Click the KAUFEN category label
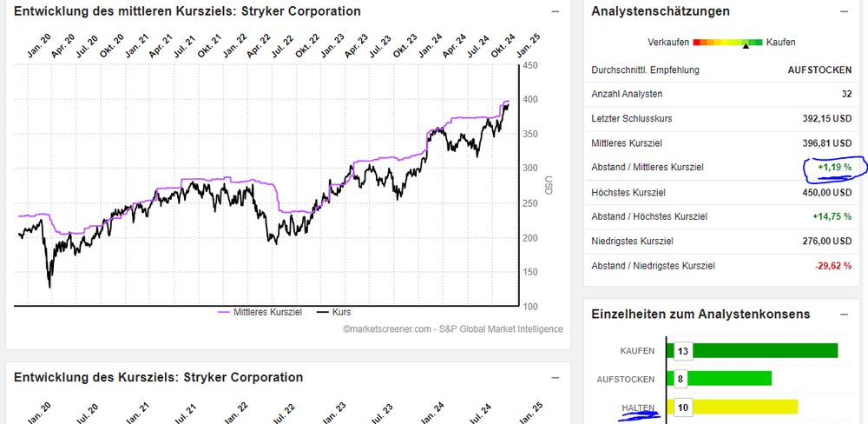This screenshot has height=424, width=868. (637, 350)
